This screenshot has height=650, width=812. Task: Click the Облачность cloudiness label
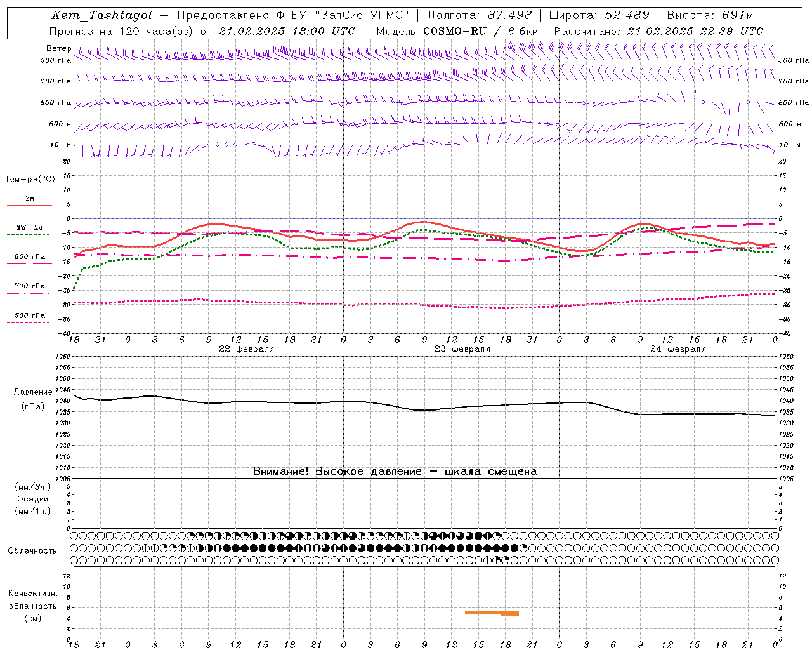pos(32,550)
